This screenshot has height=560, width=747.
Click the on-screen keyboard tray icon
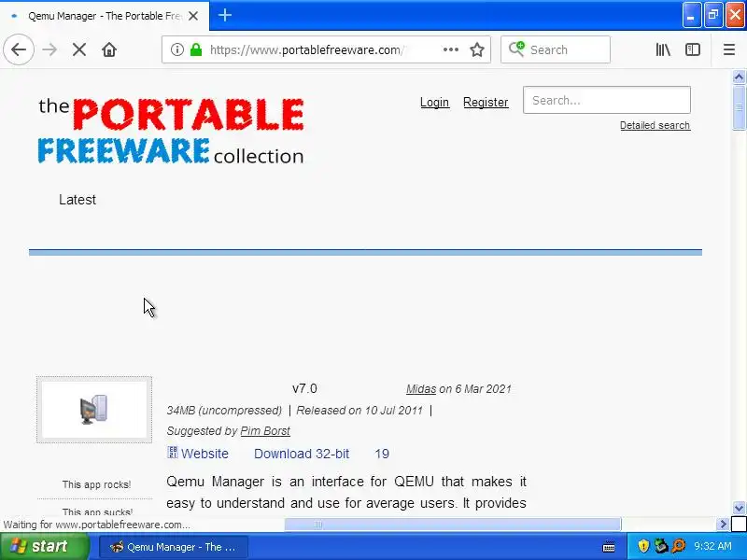click(x=609, y=546)
